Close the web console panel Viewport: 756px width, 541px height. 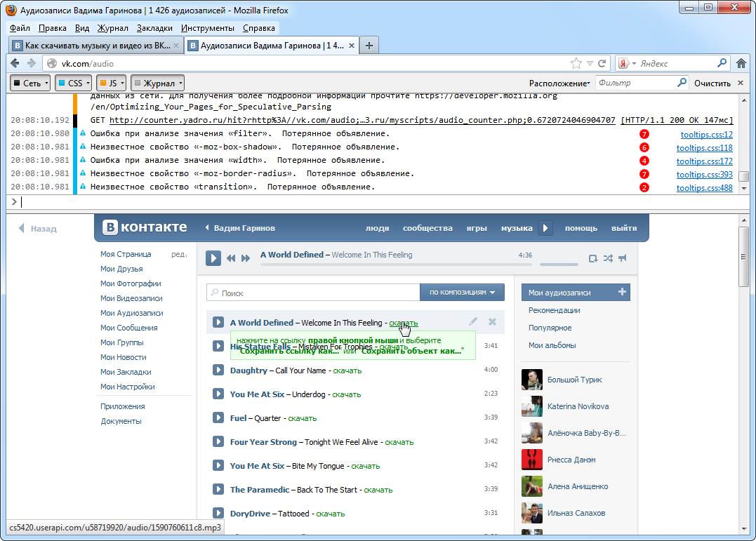[x=741, y=83]
